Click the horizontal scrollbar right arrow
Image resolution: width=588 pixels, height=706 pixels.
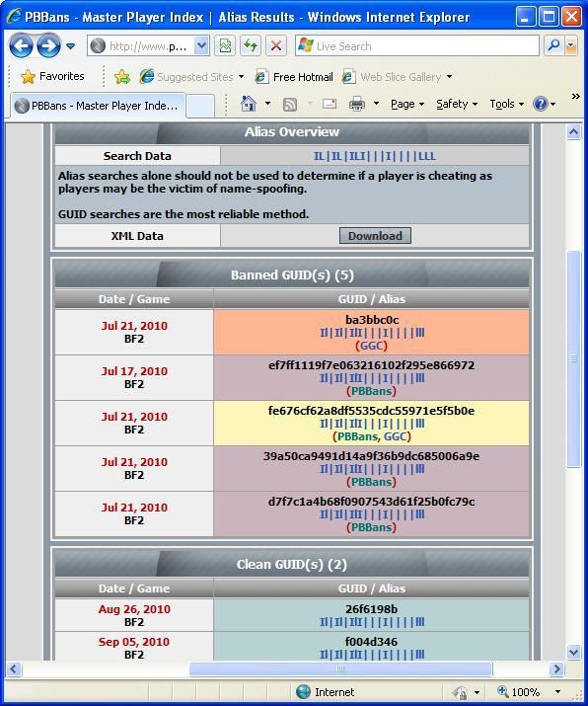click(x=556, y=669)
